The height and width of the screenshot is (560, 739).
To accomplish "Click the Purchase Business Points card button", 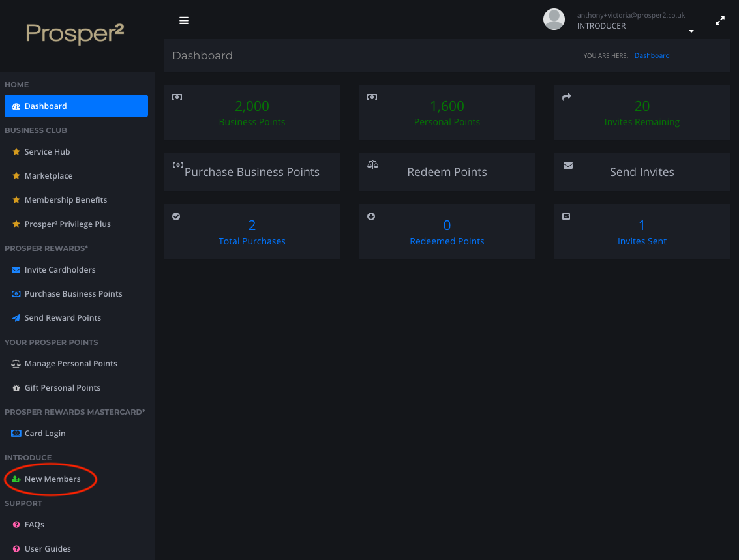I will click(x=252, y=172).
